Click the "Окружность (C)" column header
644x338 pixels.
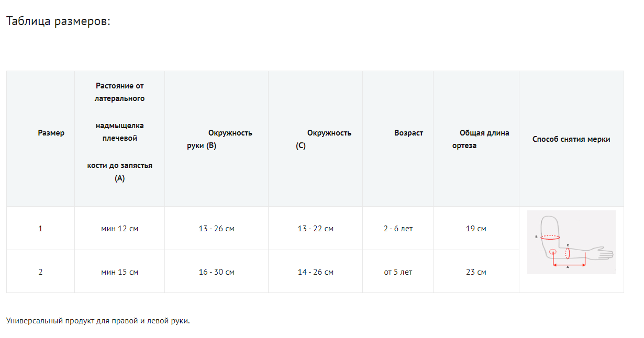[x=323, y=139]
